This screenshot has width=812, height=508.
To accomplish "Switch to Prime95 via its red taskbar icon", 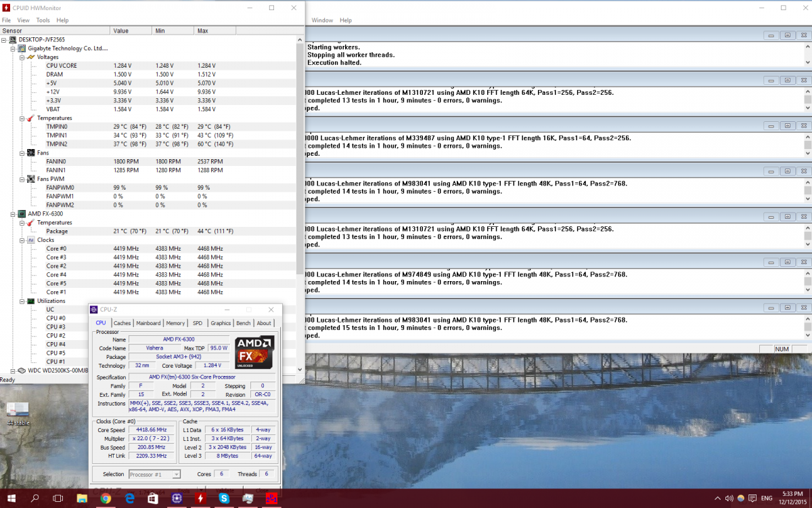I will coord(271,499).
